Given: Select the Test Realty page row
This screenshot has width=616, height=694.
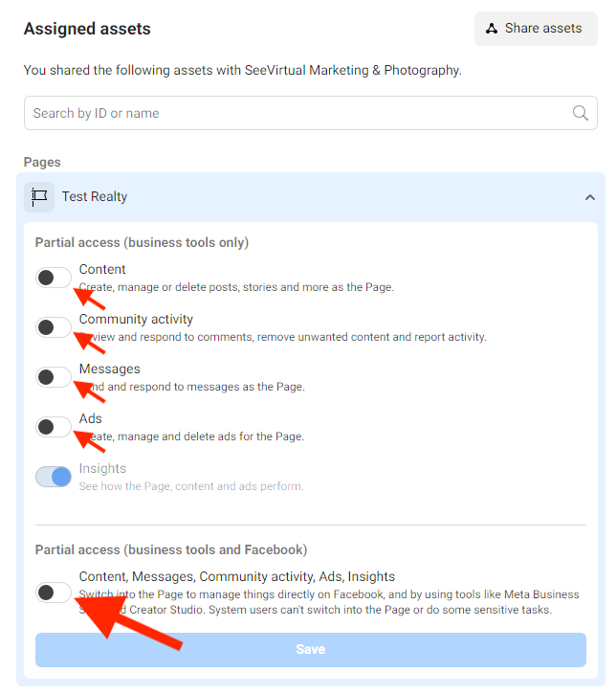Looking at the screenshot, I should point(311,197).
